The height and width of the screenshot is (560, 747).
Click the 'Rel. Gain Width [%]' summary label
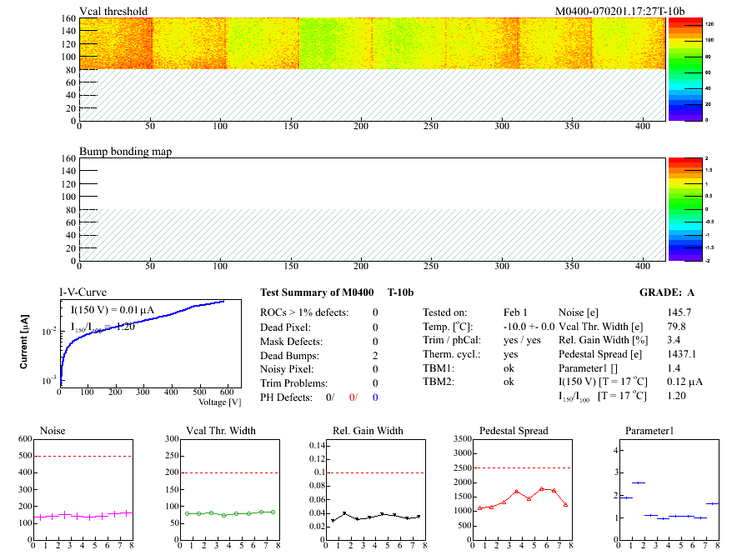[603, 340]
